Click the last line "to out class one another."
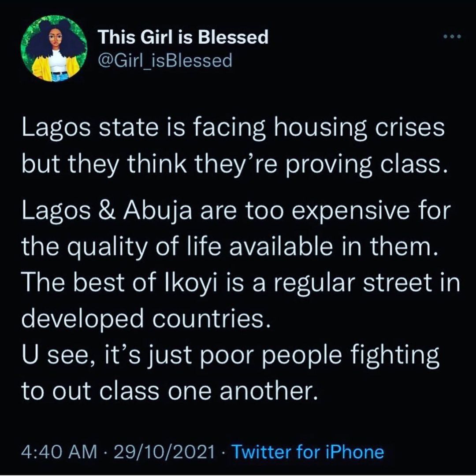Image resolution: width=476 pixels, height=476 pixels. [x=170, y=391]
